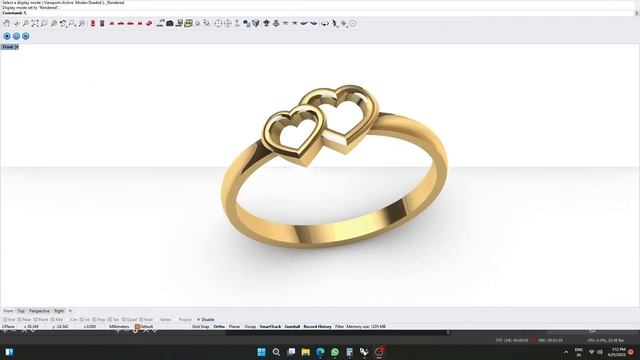Viewport: 640px width, 360px height.
Task: Open File Explorer from taskbar
Action: (306, 352)
